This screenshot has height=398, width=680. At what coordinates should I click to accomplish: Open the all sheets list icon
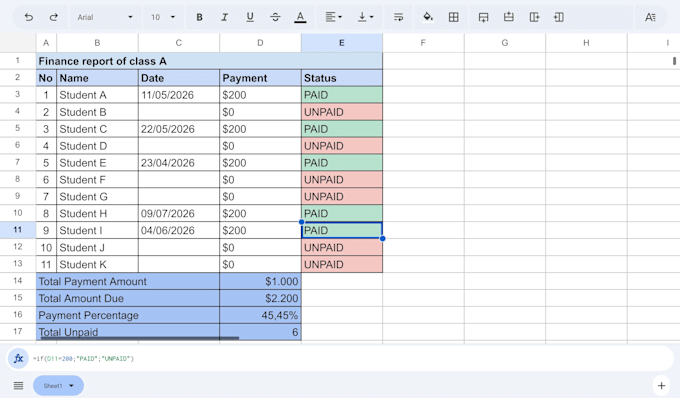point(18,385)
